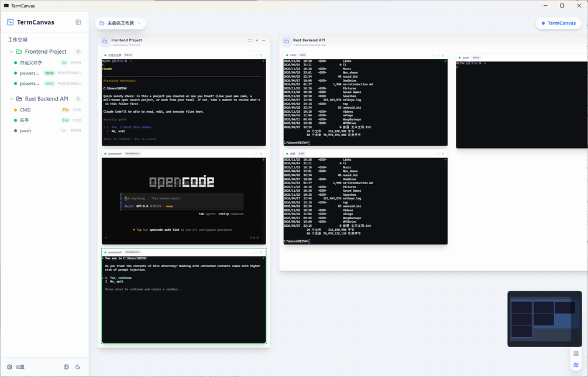588x377 pixels.
Task: Expand the 名字 terminal card
Action: (438, 154)
